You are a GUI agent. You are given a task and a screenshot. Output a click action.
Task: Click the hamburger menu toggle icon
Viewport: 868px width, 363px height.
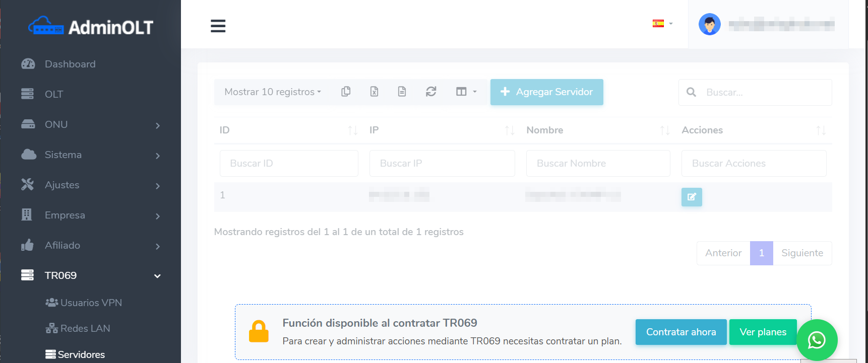coord(218,26)
